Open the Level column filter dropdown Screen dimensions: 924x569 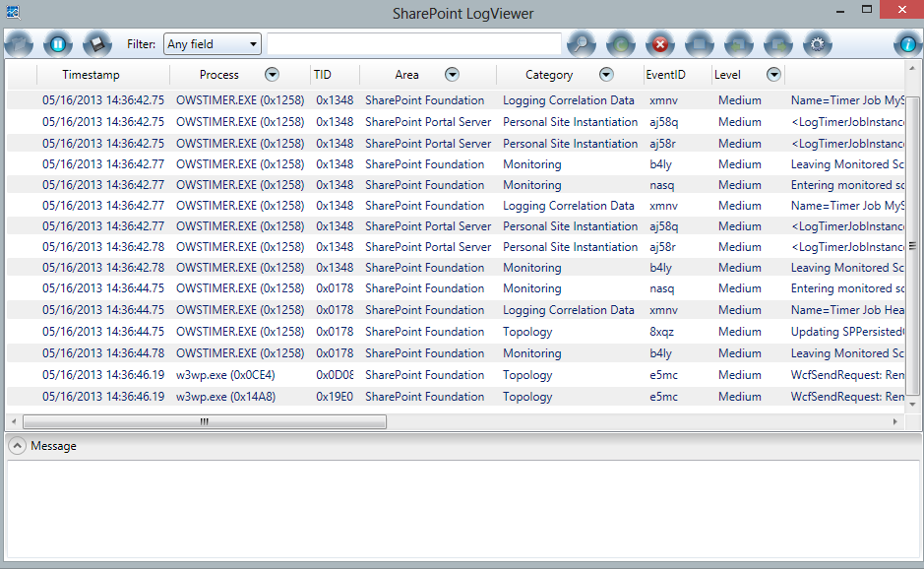[x=773, y=75]
